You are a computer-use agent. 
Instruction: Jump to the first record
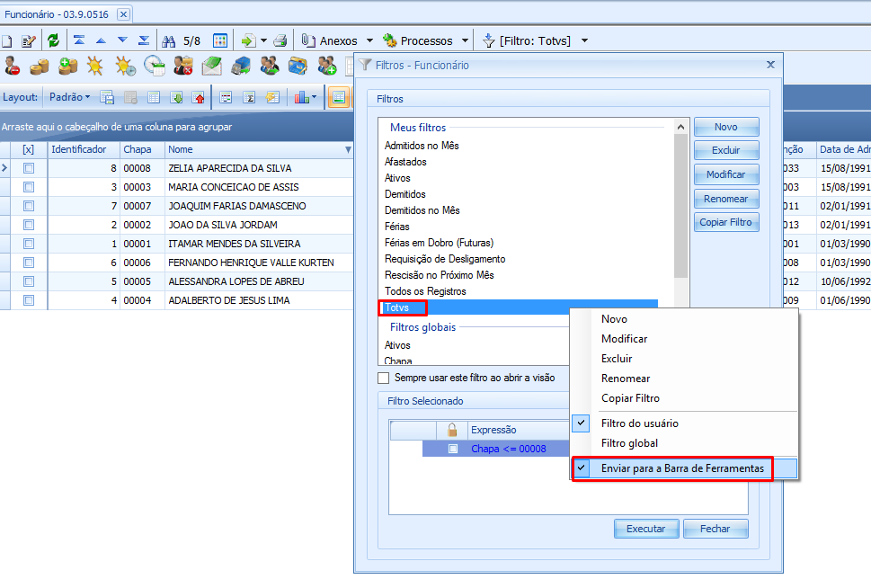79,40
